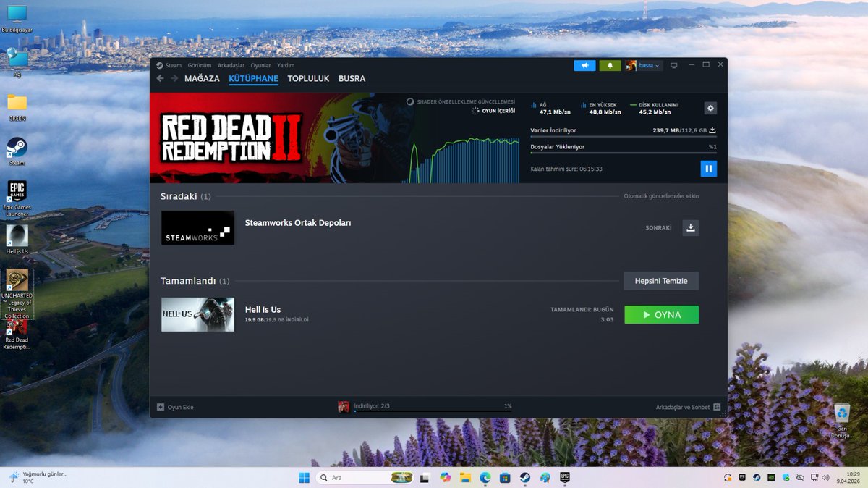Go back with the left arrow
This screenshot has height=488, width=868.
(161, 78)
